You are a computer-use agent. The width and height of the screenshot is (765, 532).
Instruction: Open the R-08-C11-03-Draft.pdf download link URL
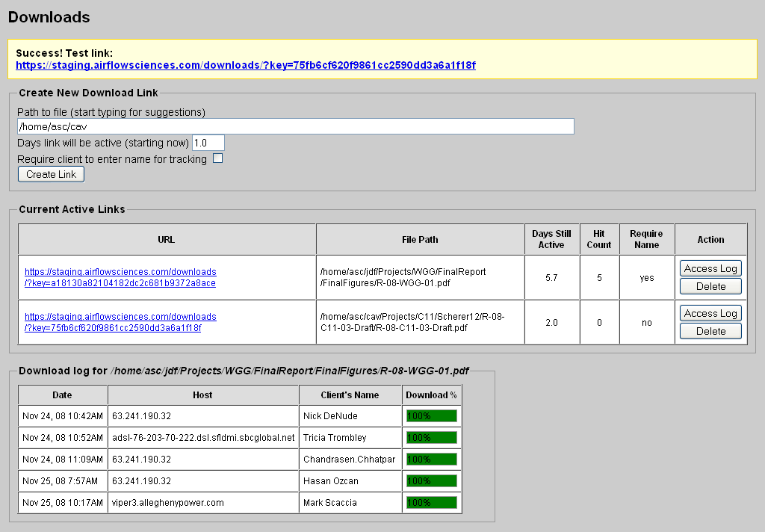tap(120, 322)
